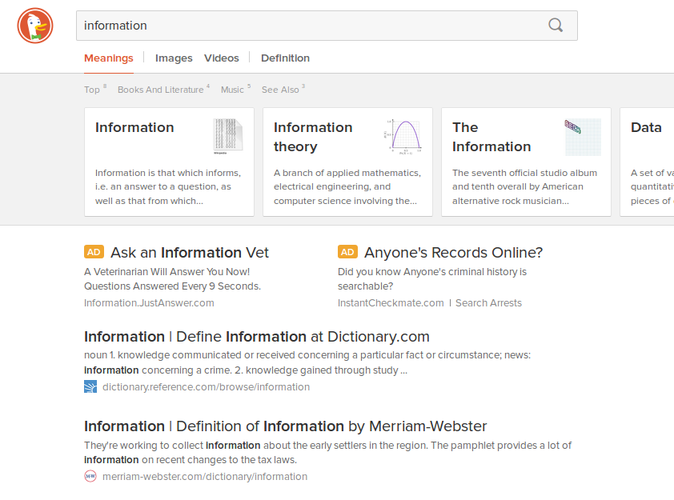Click the Dictionary.com favicon icon
Viewport: 674px width, 500px height.
pos(90,387)
